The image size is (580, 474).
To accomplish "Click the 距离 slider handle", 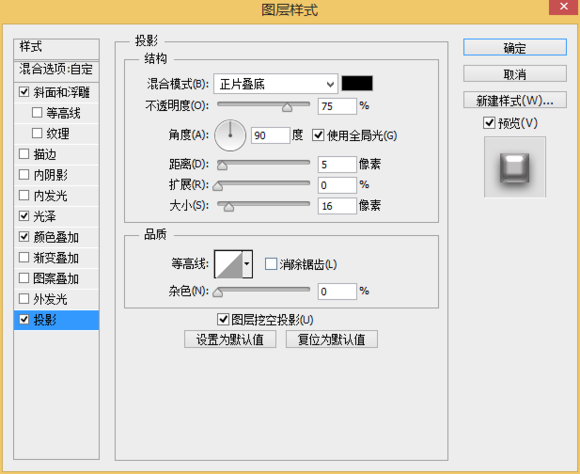I will pyautogui.click(x=222, y=166).
